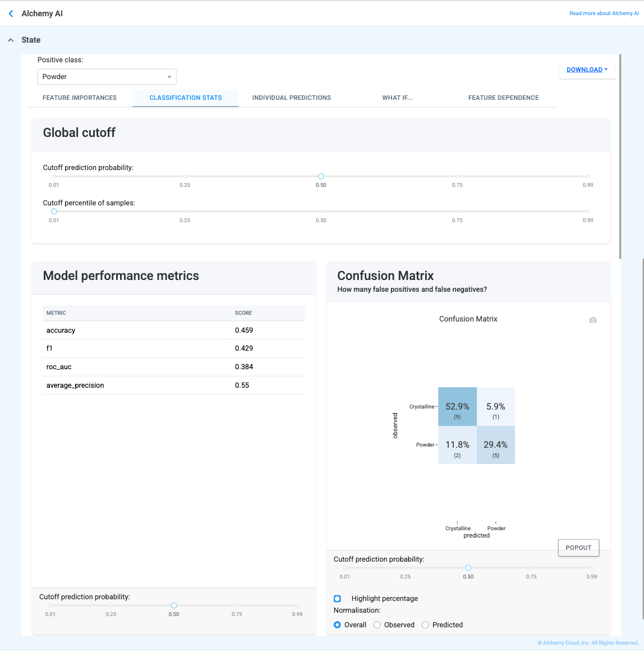Click the Cutoff percentile of samples slider handle
The image size is (644, 652).
pyautogui.click(x=54, y=211)
